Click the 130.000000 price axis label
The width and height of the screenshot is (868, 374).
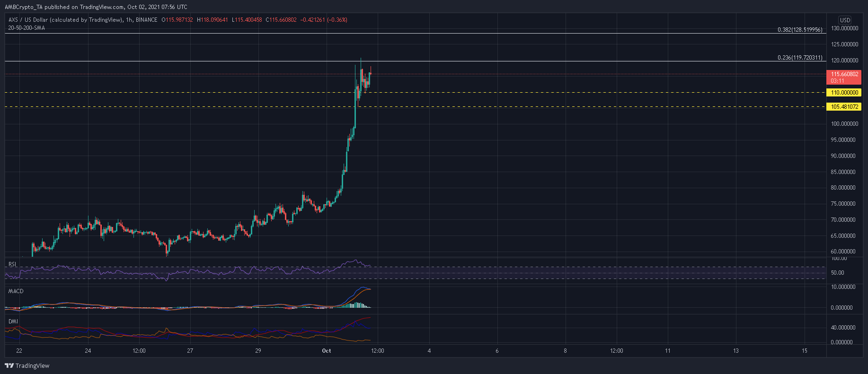click(x=845, y=28)
